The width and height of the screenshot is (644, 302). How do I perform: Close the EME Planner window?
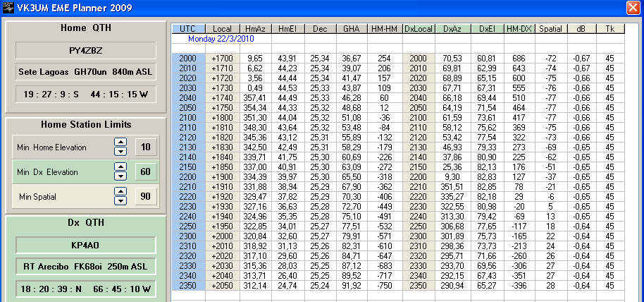(x=633, y=8)
